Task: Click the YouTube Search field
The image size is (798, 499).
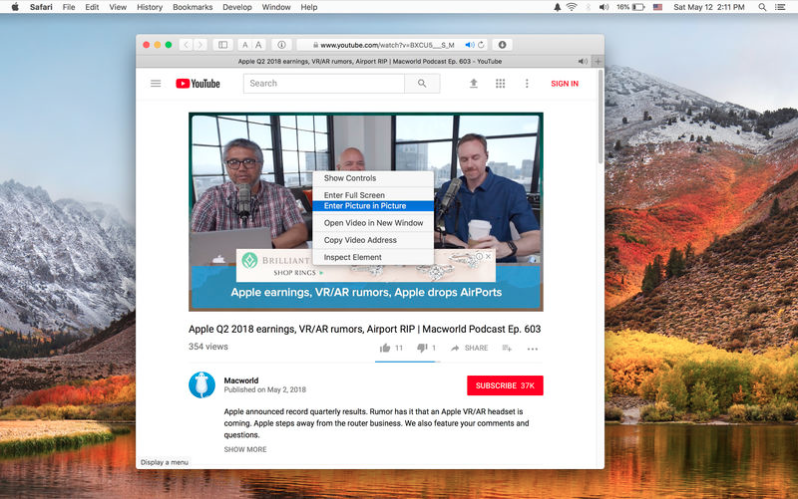Action: (324, 84)
